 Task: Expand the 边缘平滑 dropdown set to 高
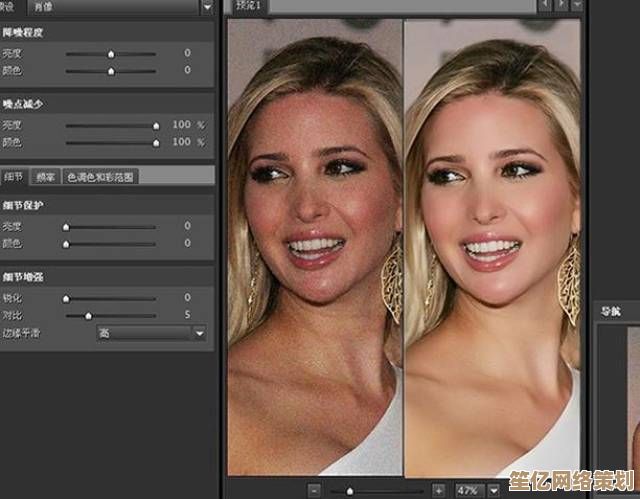(199, 333)
